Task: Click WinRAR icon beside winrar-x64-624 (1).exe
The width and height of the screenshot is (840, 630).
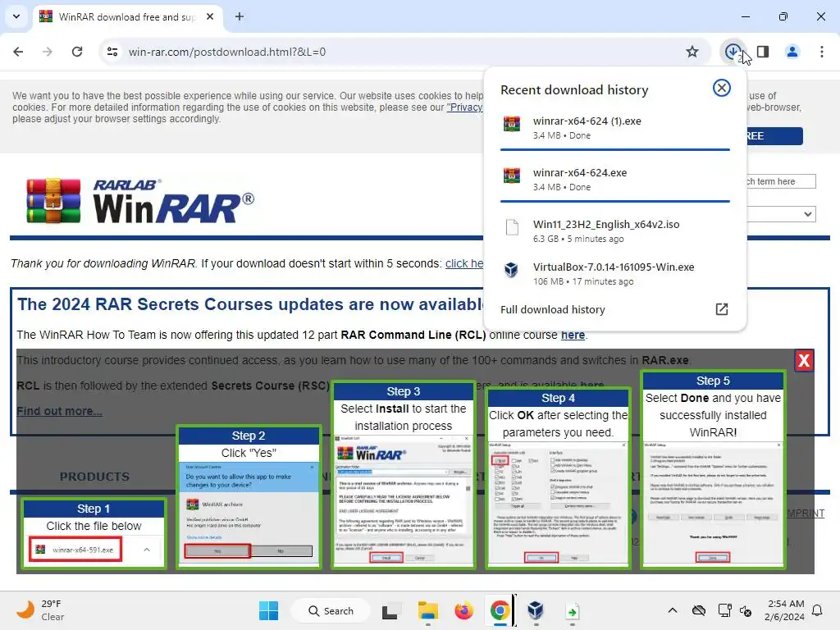Action: click(x=512, y=124)
